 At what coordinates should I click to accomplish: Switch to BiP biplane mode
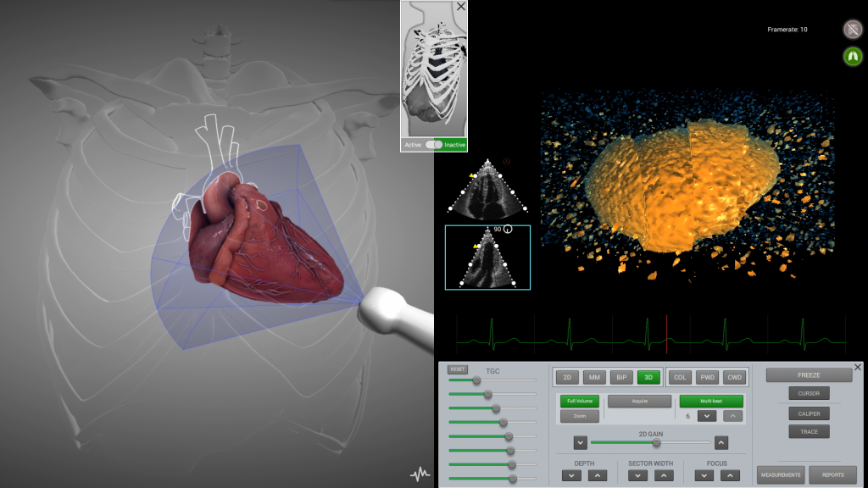click(621, 377)
